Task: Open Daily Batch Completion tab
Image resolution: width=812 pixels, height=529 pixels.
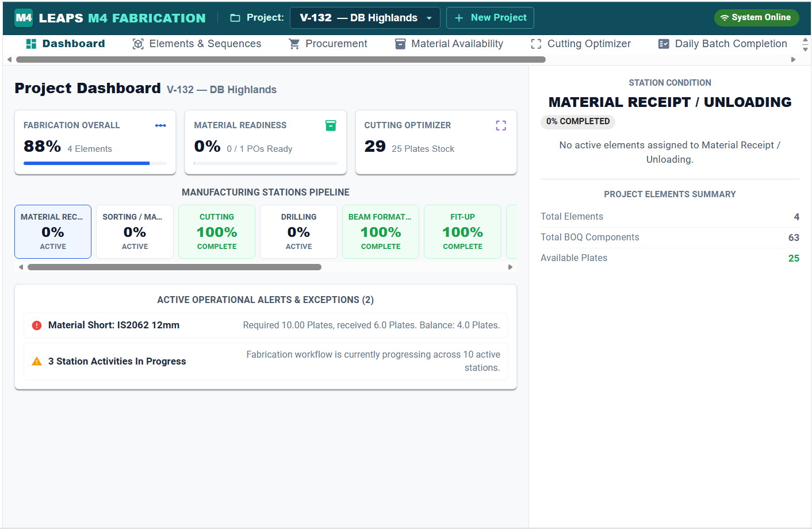Action: 723,44
